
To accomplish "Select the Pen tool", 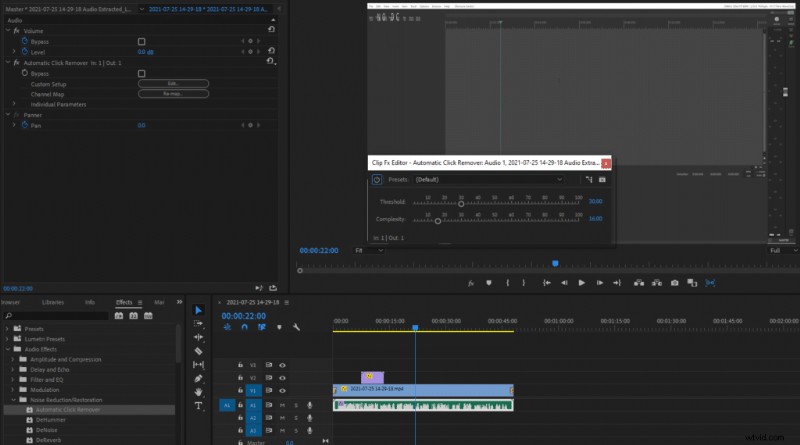I will (198, 379).
